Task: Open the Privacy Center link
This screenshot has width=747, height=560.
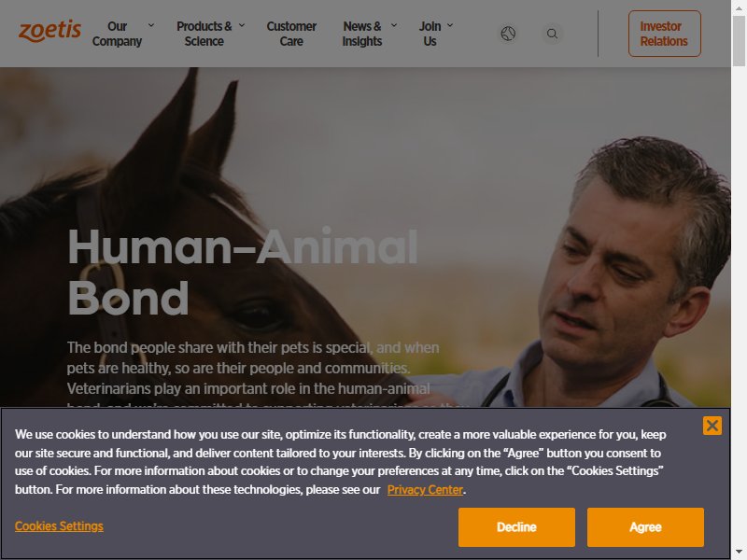Action: pyautogui.click(x=425, y=489)
